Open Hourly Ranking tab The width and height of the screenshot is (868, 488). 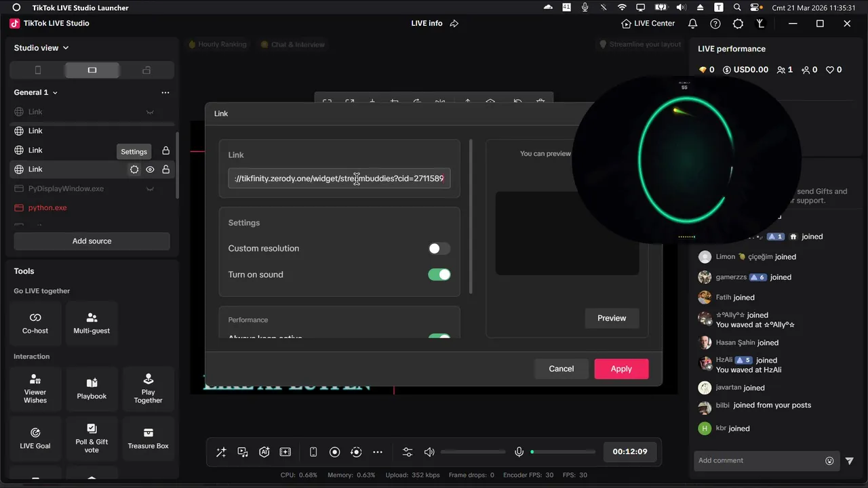(x=218, y=45)
